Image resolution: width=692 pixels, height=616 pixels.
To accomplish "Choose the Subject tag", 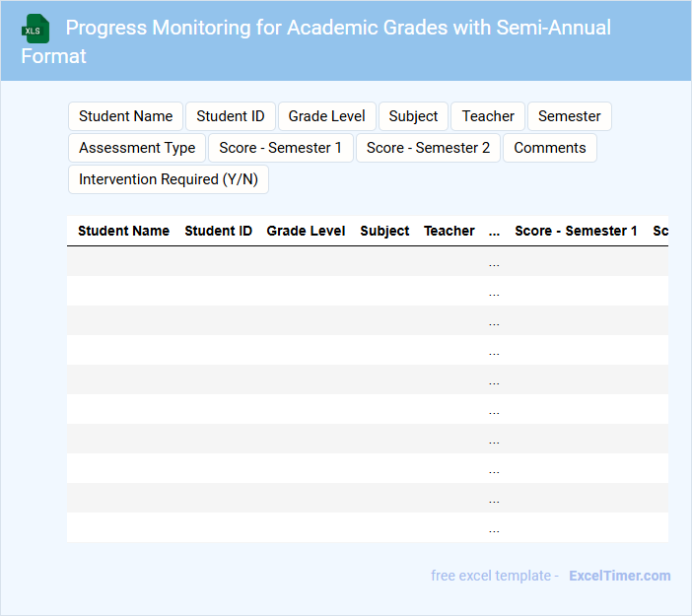I will [x=413, y=116].
